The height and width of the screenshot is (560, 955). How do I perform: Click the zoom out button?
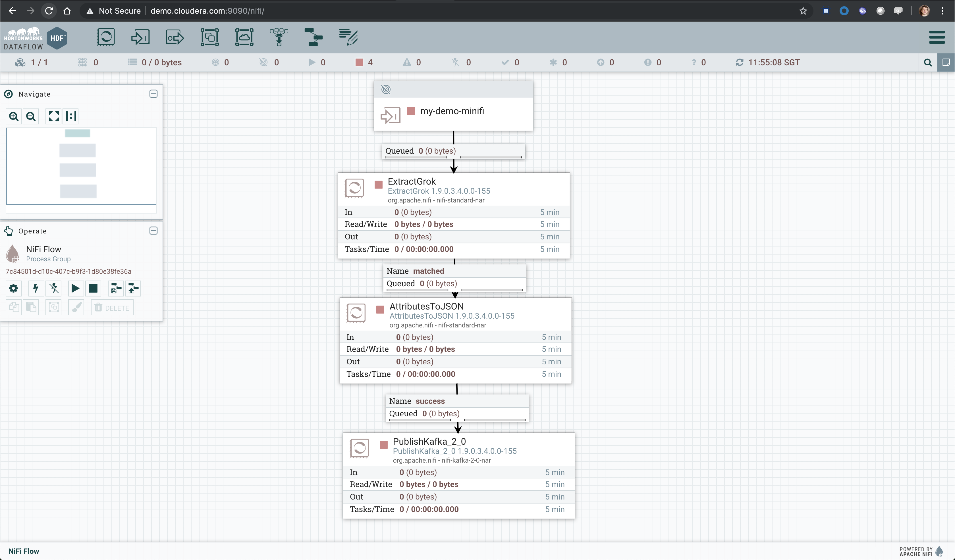coord(31,116)
